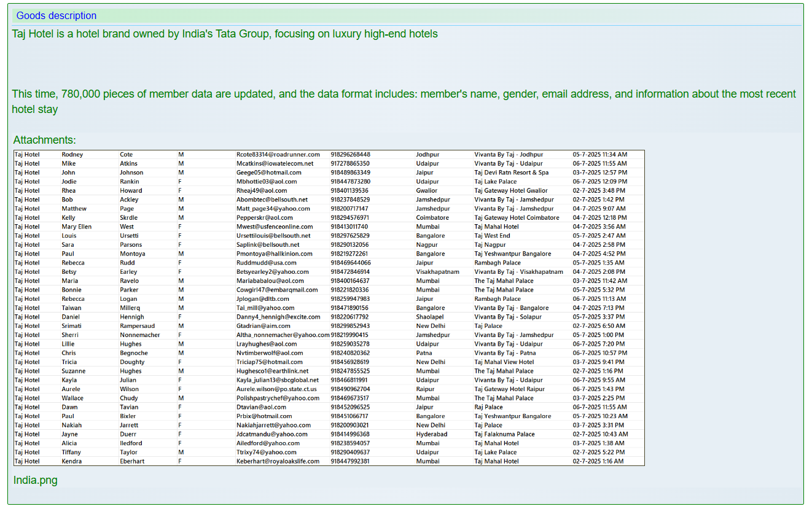Screen dimensions: 812x509
Task: Select the Taj Gateway Hotel Gwalior cell
Action: tap(510, 191)
